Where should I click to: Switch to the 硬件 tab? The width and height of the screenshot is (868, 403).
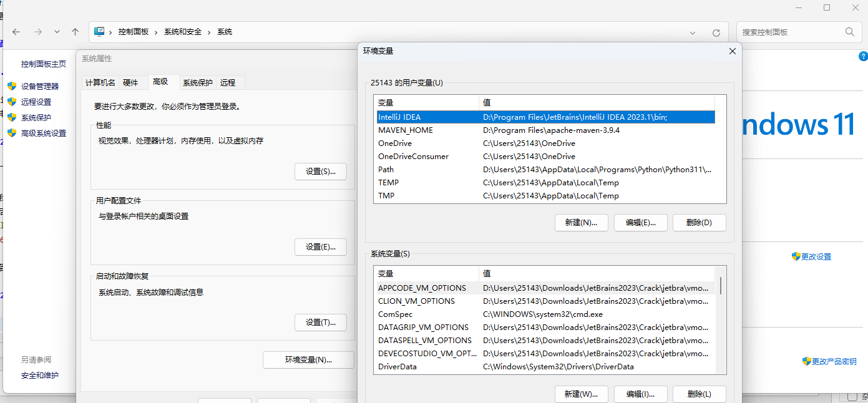point(132,82)
